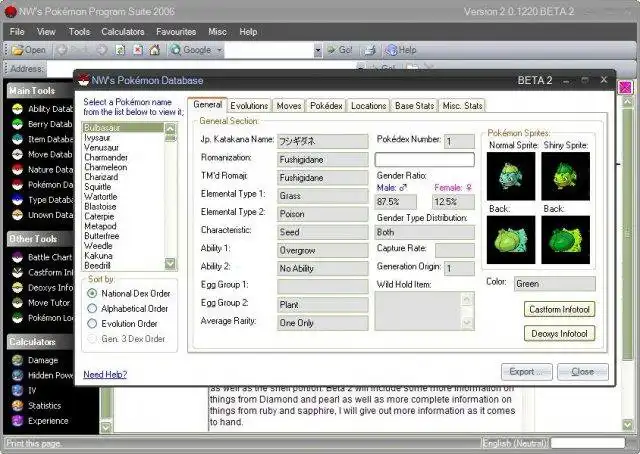The image size is (640, 454).
Task: Open the Tools menu
Action: pos(79,32)
